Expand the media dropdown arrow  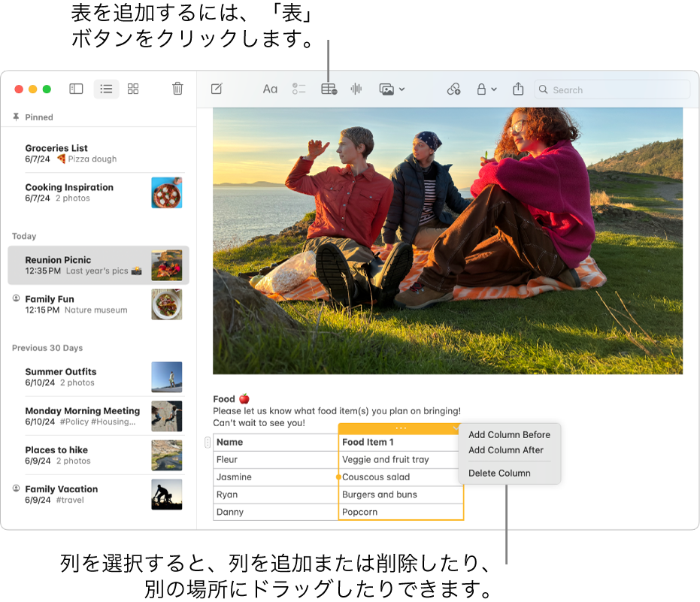coord(402,89)
